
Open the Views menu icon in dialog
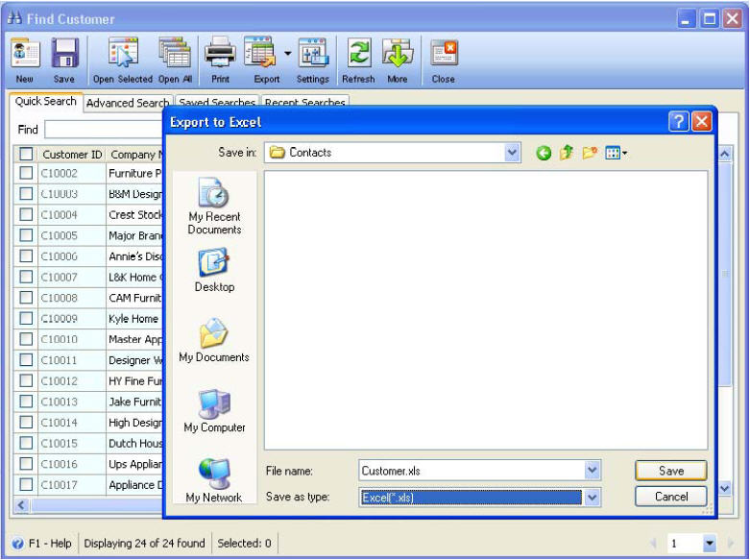pos(616,153)
